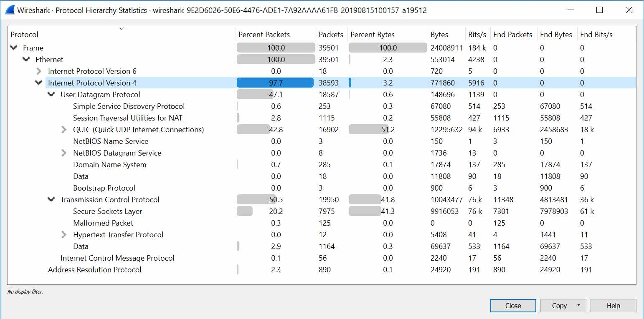Screen dimensions: 644x319
Task: Select the Secure Sockets Layer row
Action: (x=322, y=211)
